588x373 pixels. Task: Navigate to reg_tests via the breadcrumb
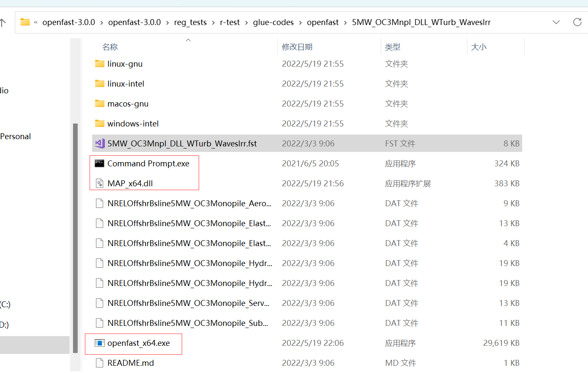tap(190, 22)
